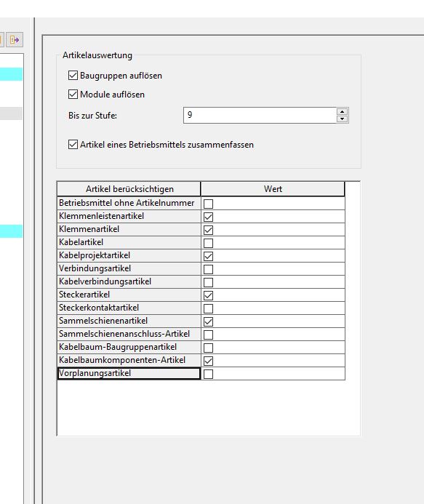Increase Bis zur Stufe with up arrow
Viewport: 424px width, 504px height.
(x=342, y=111)
